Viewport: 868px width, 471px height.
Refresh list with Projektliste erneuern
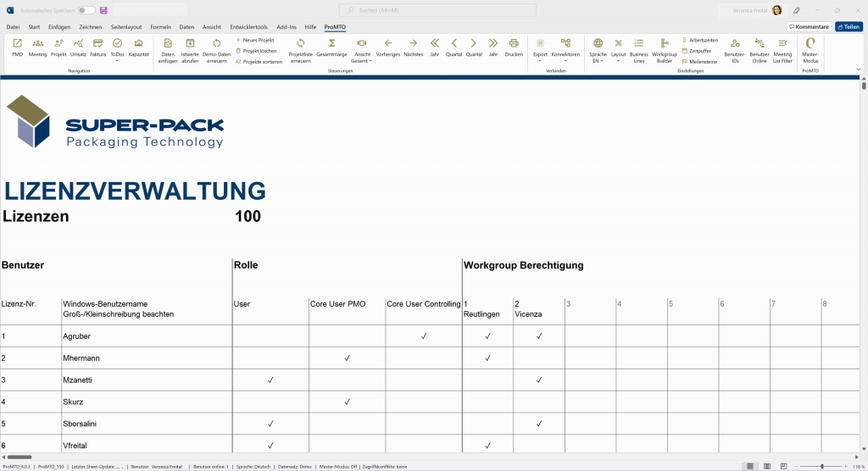tap(300, 47)
